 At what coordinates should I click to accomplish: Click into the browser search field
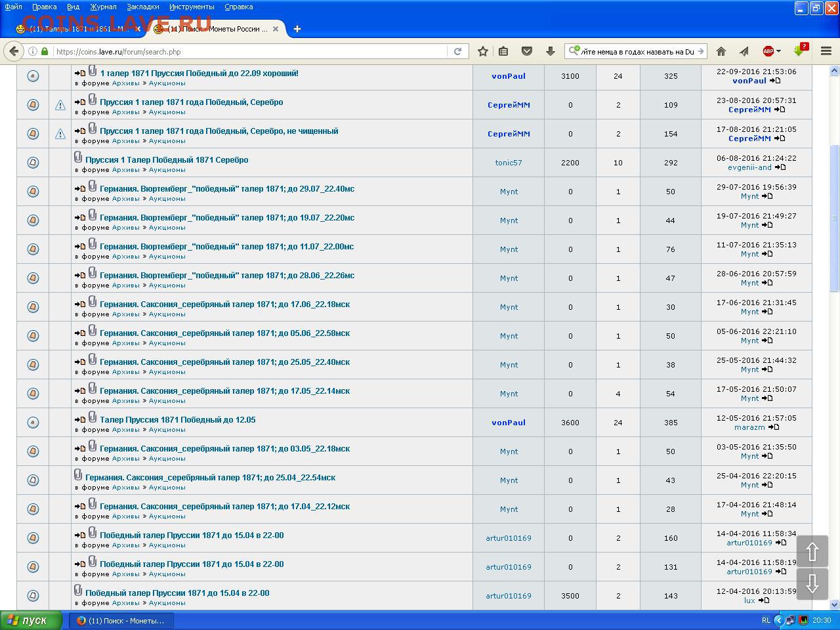637,51
